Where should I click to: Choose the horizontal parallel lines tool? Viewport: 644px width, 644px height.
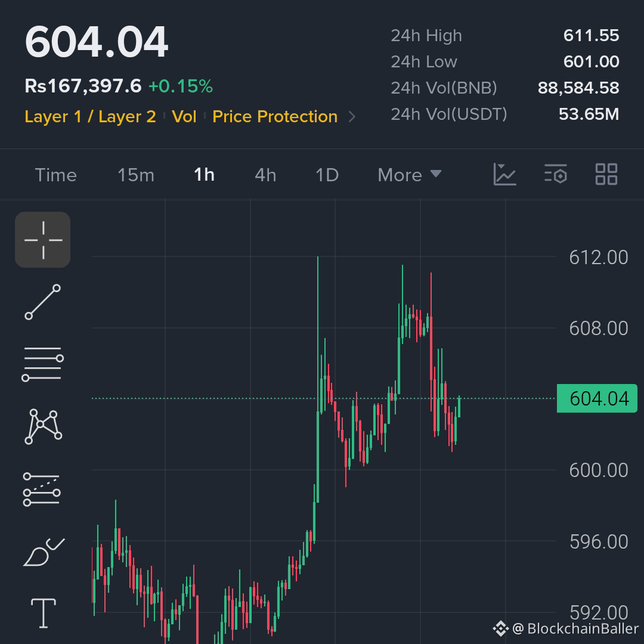(43, 364)
